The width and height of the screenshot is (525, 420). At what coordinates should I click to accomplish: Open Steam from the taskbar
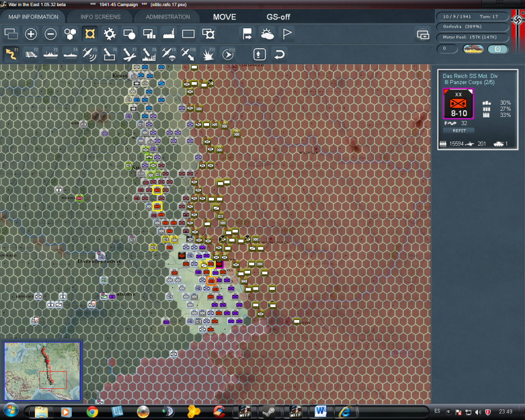click(269, 412)
